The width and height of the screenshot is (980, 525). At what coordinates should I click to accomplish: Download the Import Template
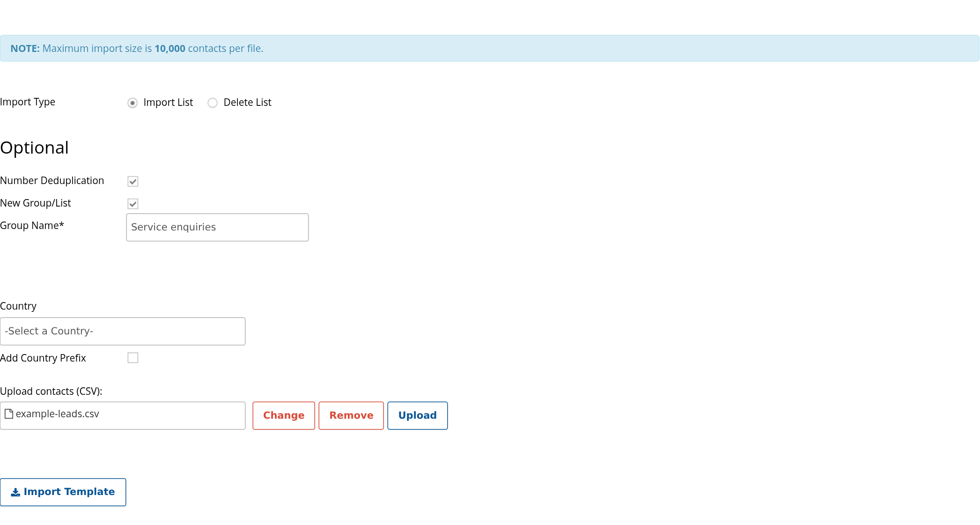(63, 492)
